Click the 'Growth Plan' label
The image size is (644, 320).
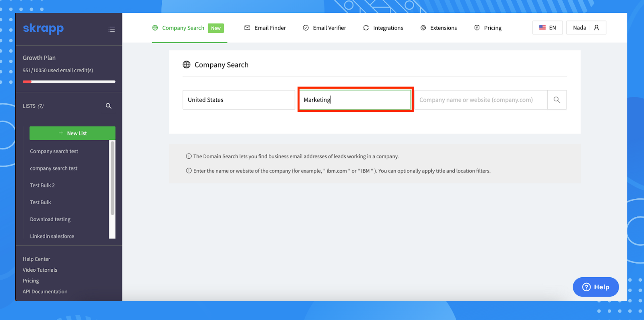(39, 58)
